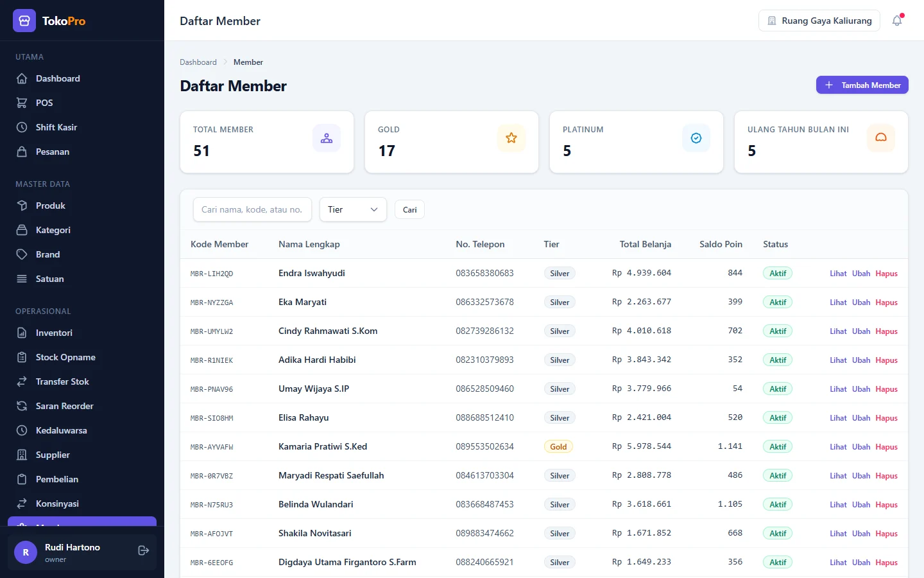Click the birthday cake icon card

(881, 138)
